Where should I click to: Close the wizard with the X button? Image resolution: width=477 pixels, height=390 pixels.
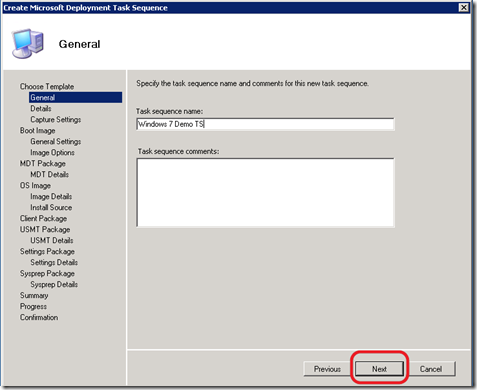coord(463,7)
